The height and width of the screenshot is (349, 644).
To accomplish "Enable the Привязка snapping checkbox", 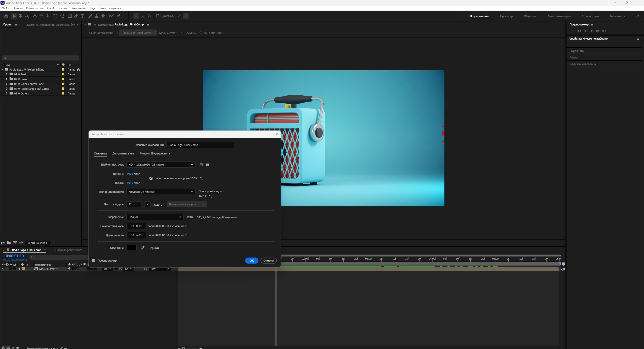I will [x=158, y=16].
